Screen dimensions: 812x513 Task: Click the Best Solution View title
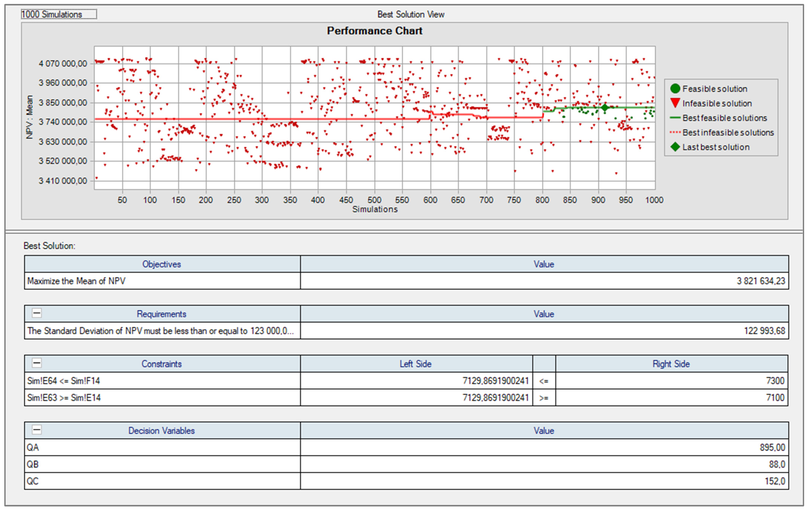click(x=410, y=14)
